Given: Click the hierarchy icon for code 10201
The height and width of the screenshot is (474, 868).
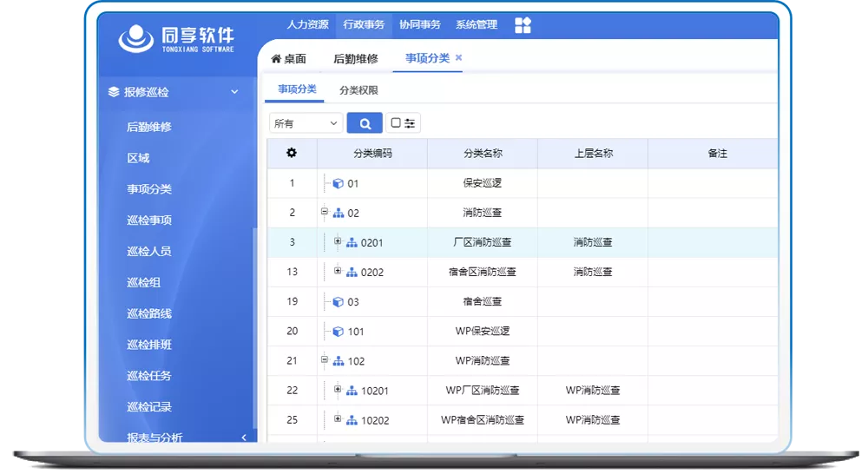Looking at the screenshot, I should pyautogui.click(x=352, y=391).
